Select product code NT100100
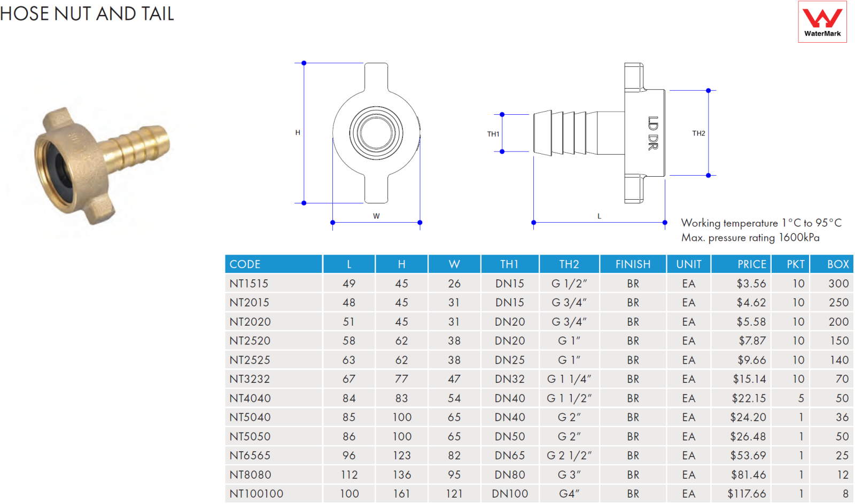The image size is (855, 504). 256,494
